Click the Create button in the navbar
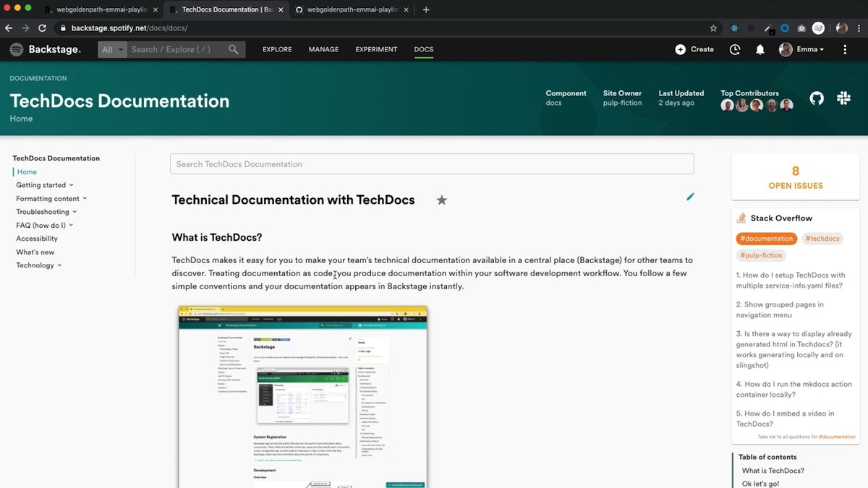Viewport: 868px width, 488px height. tap(694, 49)
